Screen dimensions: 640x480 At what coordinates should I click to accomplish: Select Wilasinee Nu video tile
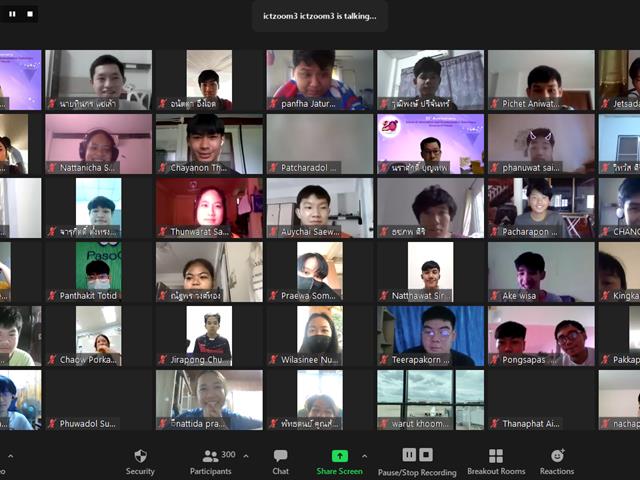(x=320, y=336)
